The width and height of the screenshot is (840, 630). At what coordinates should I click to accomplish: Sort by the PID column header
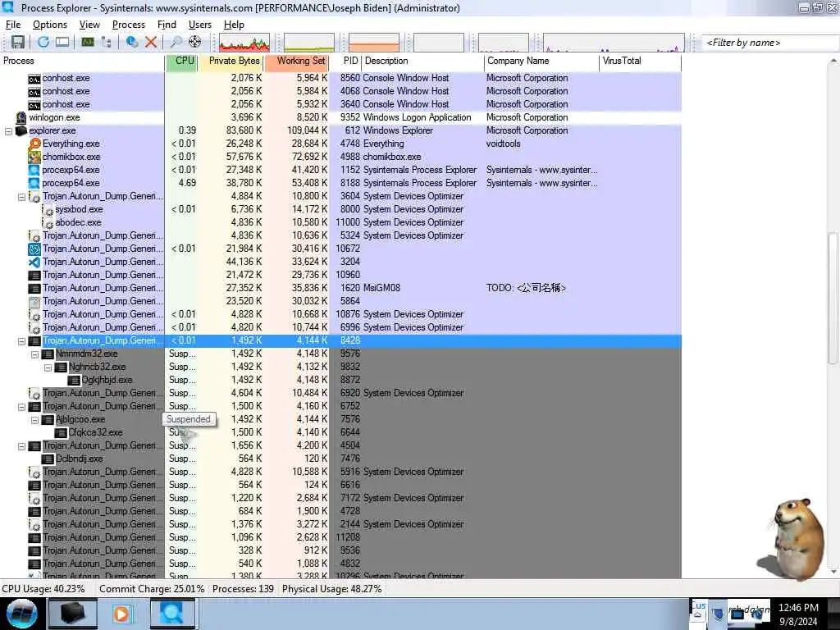pyautogui.click(x=345, y=61)
